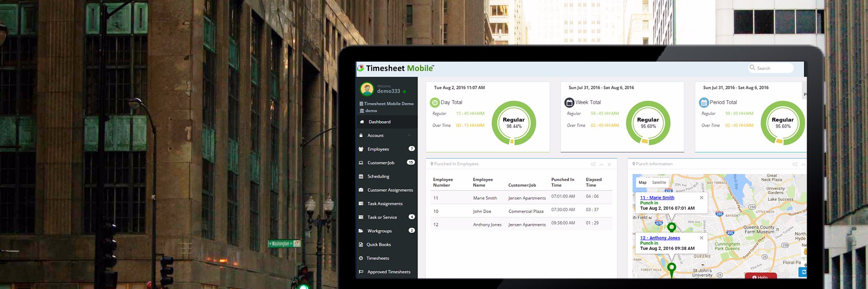Screen dimensions: 868x289
Task: Click the Day Total 98.44% donut chart
Action: [514, 123]
